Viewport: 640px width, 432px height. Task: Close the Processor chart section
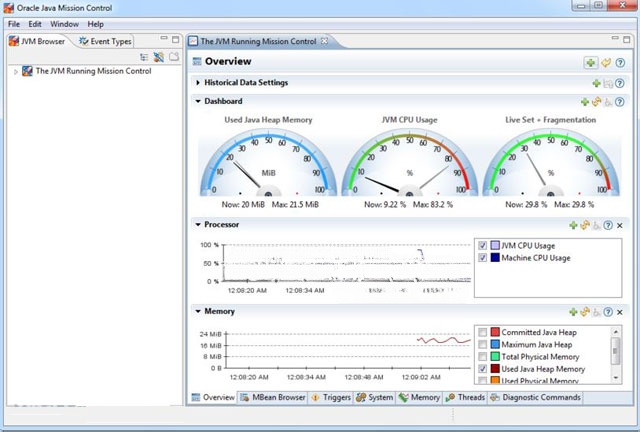click(x=620, y=225)
